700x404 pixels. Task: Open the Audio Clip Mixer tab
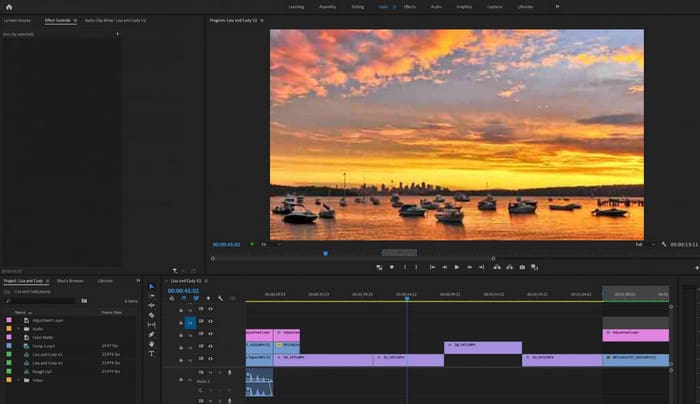[x=115, y=21]
